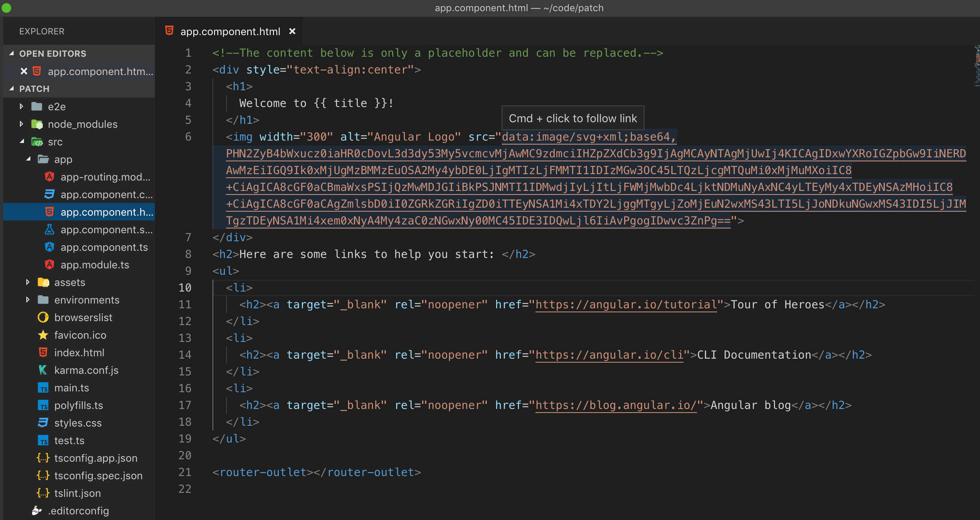Click the angular.io/tutorial link in code

(x=626, y=304)
